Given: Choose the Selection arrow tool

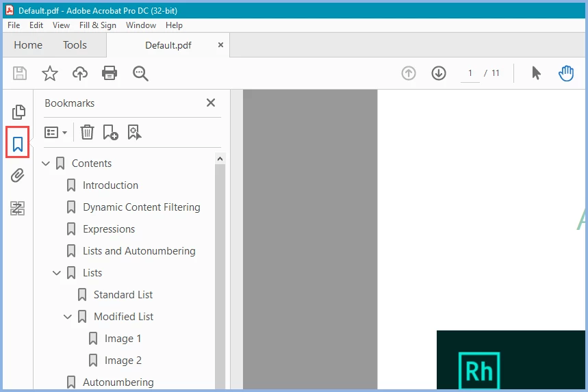Looking at the screenshot, I should click(536, 73).
